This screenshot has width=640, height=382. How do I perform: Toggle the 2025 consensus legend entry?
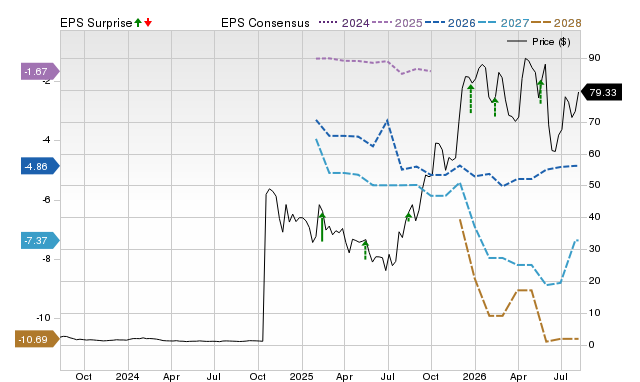pos(397,23)
